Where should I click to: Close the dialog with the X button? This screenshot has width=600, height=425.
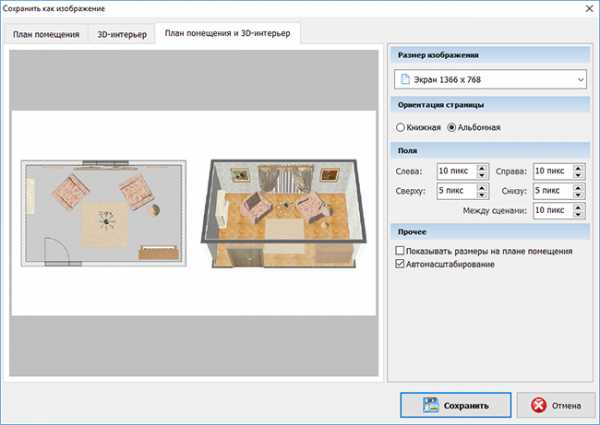click(581, 9)
